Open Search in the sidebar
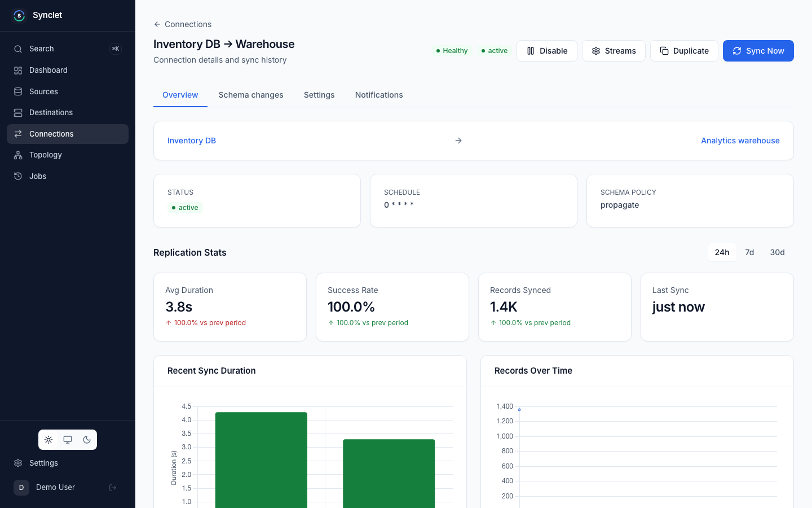This screenshot has height=508, width=812. coord(68,49)
